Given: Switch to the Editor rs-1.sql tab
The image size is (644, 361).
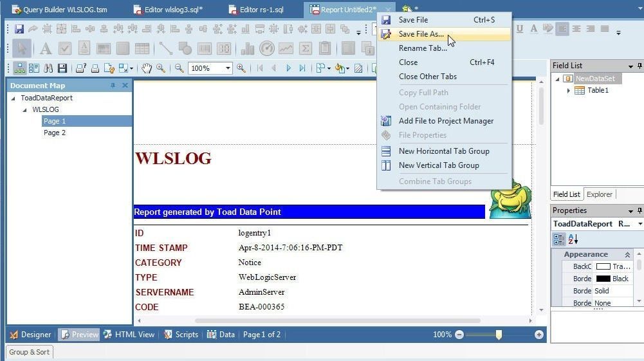Looking at the screenshot, I should tap(256, 10).
